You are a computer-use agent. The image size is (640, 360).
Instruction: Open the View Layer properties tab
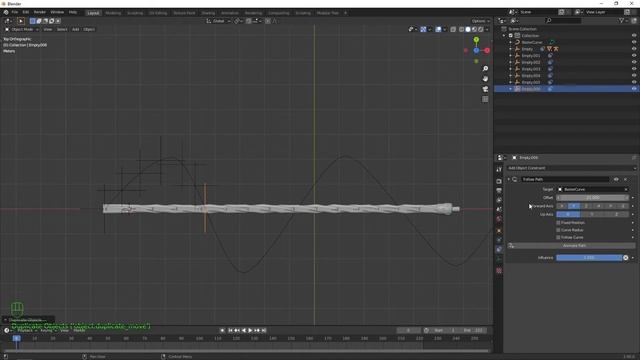[499, 200]
